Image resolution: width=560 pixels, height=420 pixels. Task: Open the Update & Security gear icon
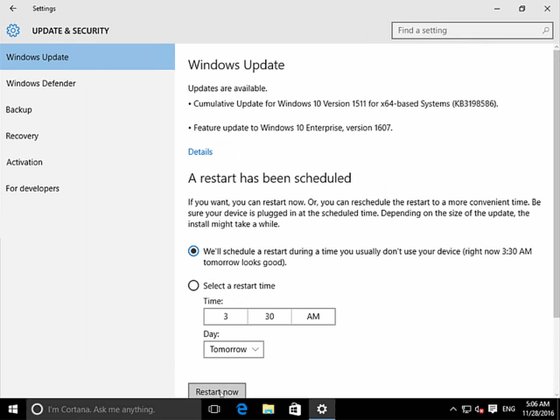click(13, 31)
